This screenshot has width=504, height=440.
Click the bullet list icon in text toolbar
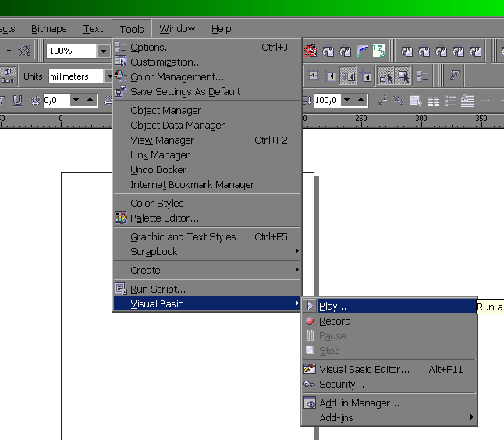450,101
